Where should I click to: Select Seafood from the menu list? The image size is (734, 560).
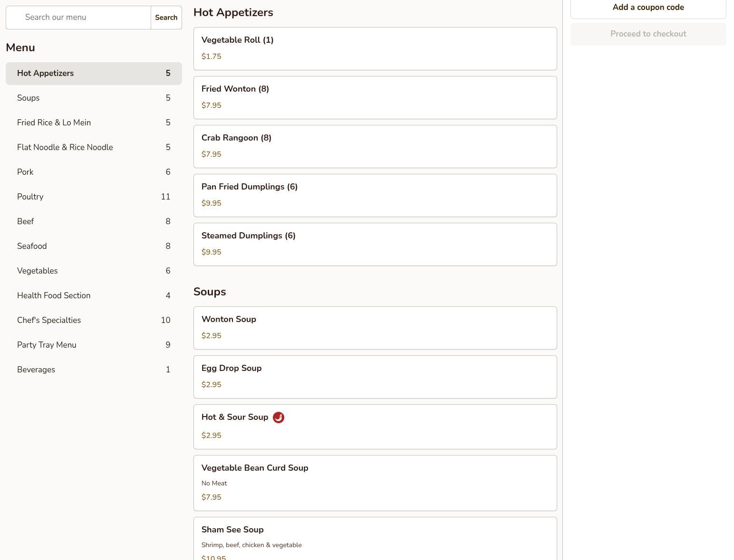click(x=94, y=247)
